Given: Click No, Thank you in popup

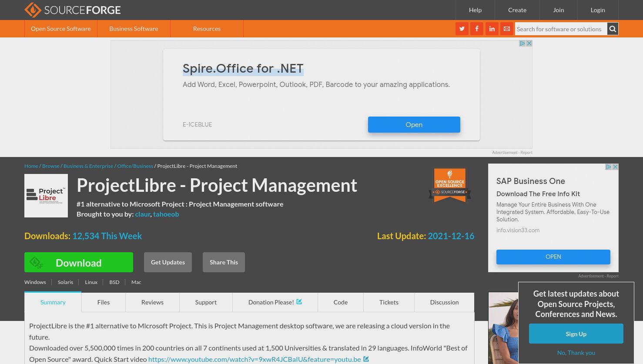Looking at the screenshot, I should pyautogui.click(x=576, y=353).
